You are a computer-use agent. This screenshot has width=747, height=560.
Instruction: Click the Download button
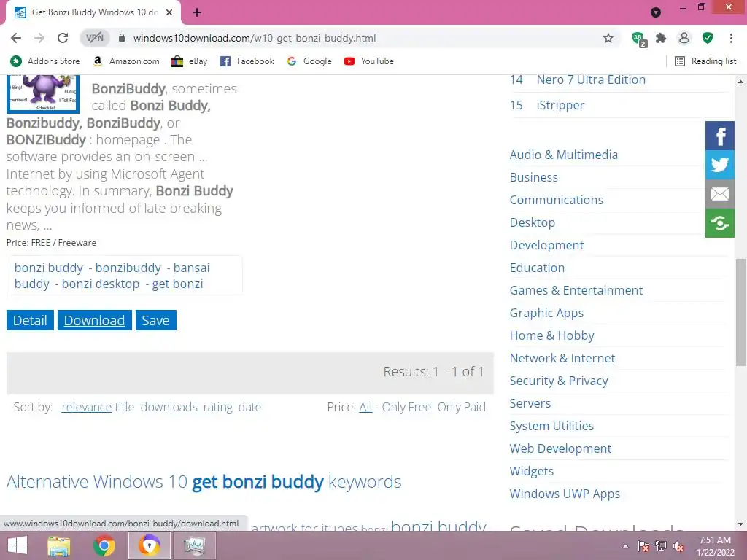(94, 320)
